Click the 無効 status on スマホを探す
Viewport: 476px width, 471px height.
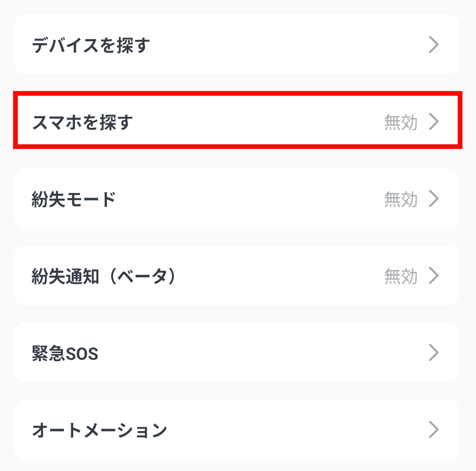(400, 123)
